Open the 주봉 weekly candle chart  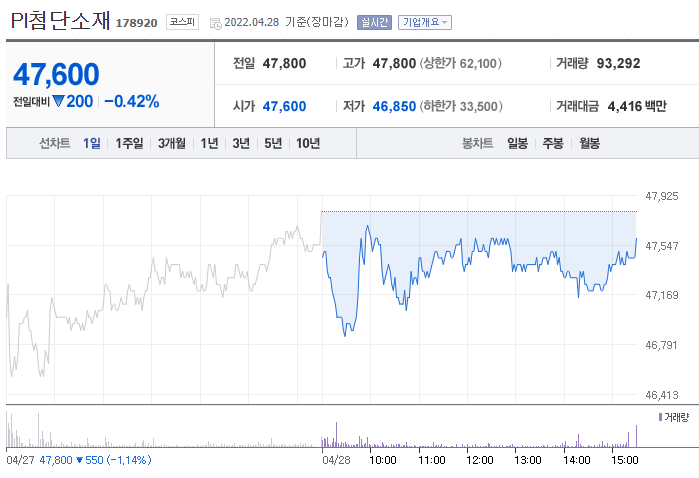pos(553,143)
